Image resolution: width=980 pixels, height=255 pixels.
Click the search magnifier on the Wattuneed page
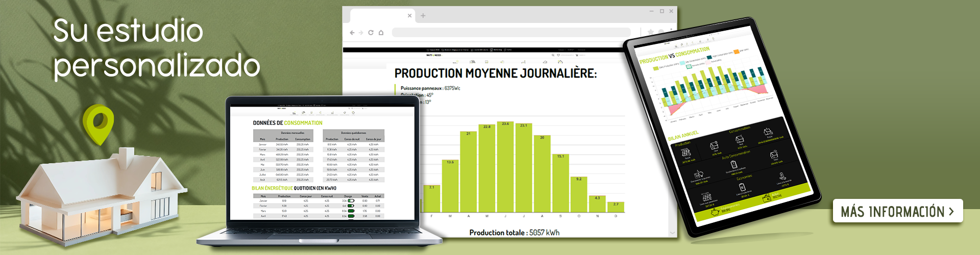pos(552,55)
